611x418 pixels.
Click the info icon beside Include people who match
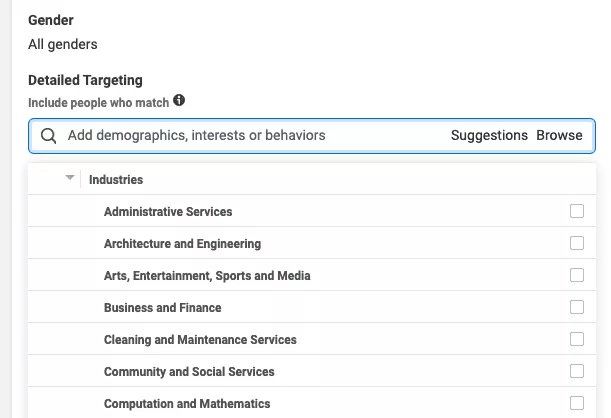pos(179,101)
